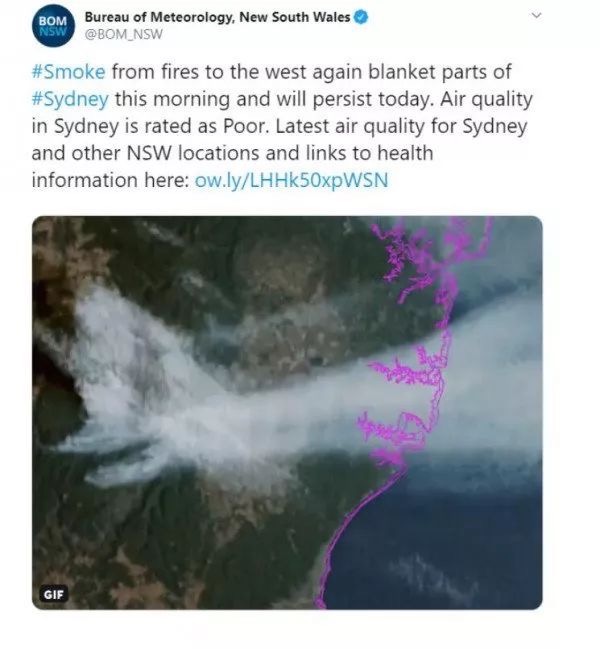Click the blue verified badge
This screenshot has width=600, height=649.
point(361,17)
